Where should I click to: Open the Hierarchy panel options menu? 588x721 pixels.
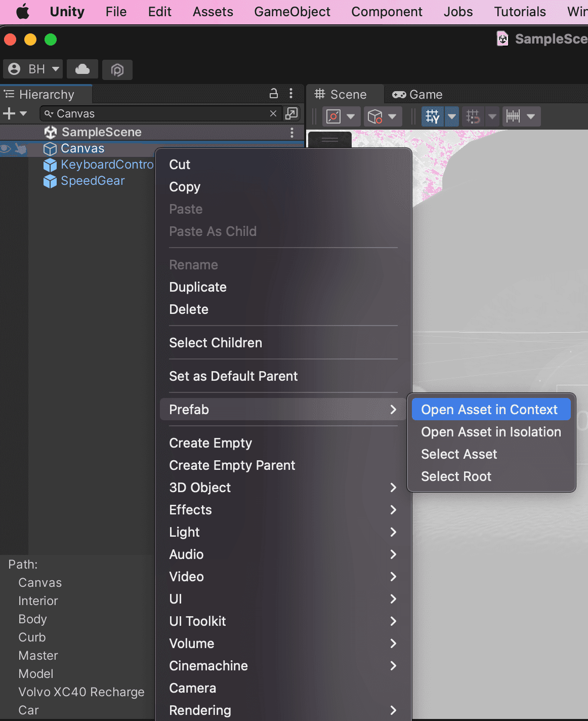click(x=290, y=93)
